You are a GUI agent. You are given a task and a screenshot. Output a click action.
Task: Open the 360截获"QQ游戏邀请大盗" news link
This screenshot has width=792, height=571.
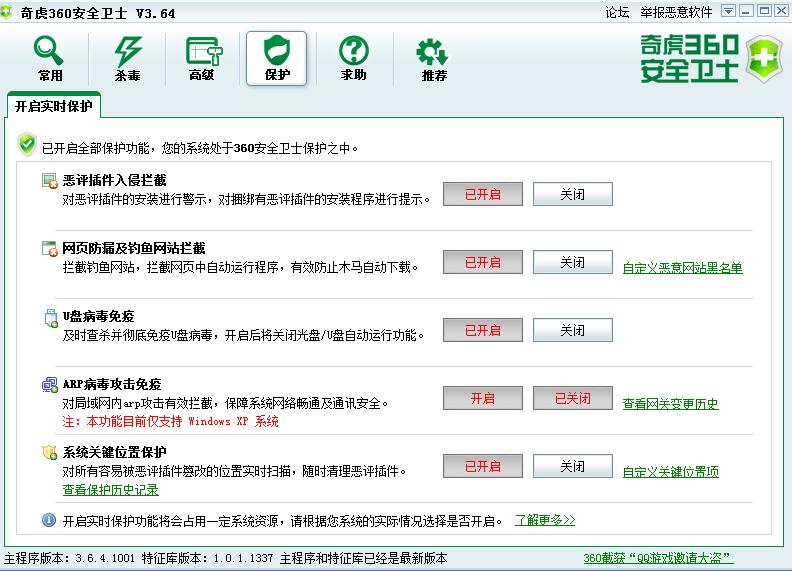click(658, 558)
